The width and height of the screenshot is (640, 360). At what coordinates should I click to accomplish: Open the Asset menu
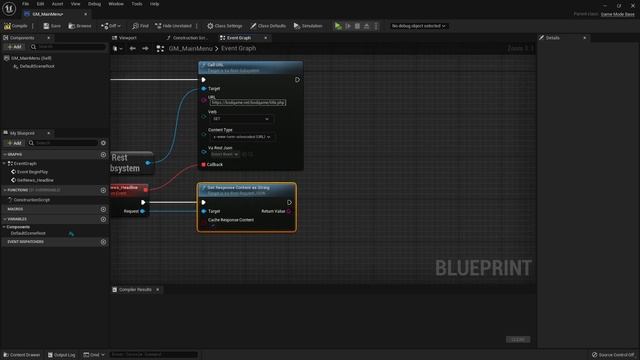(57, 4)
